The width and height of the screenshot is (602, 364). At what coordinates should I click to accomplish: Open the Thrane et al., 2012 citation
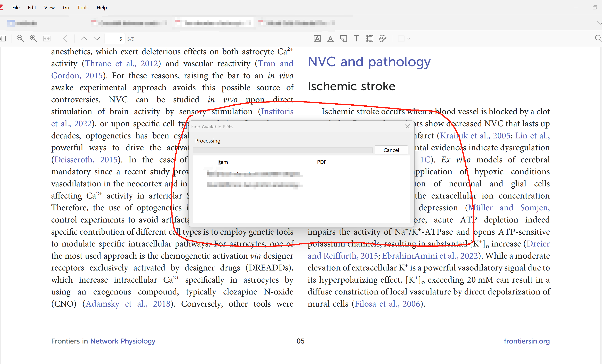(121, 64)
